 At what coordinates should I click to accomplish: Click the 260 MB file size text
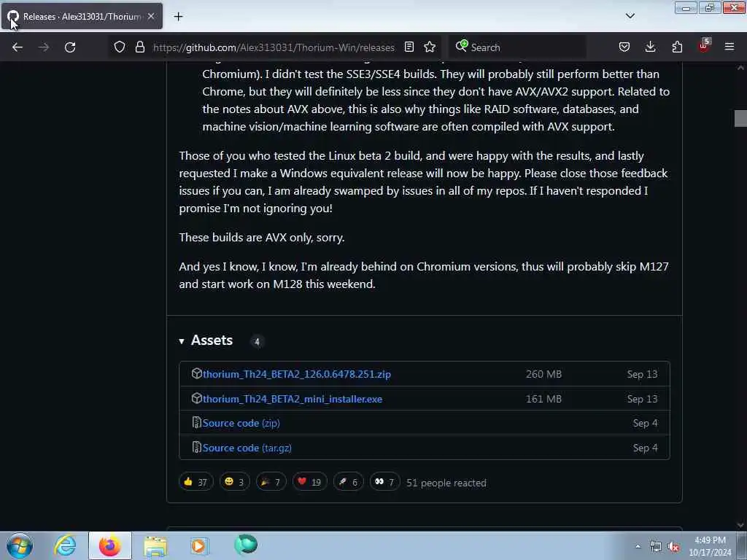[543, 374]
